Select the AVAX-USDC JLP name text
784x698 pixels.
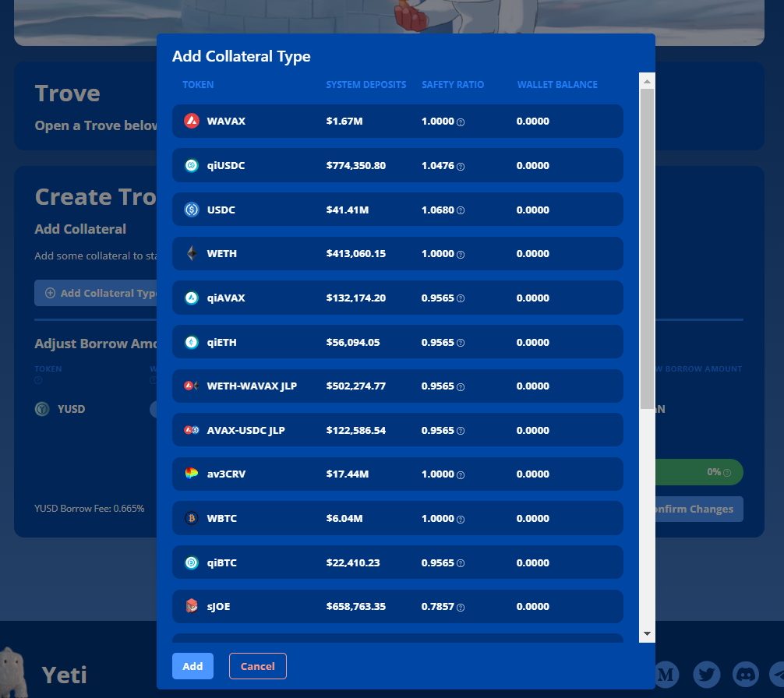(x=246, y=430)
